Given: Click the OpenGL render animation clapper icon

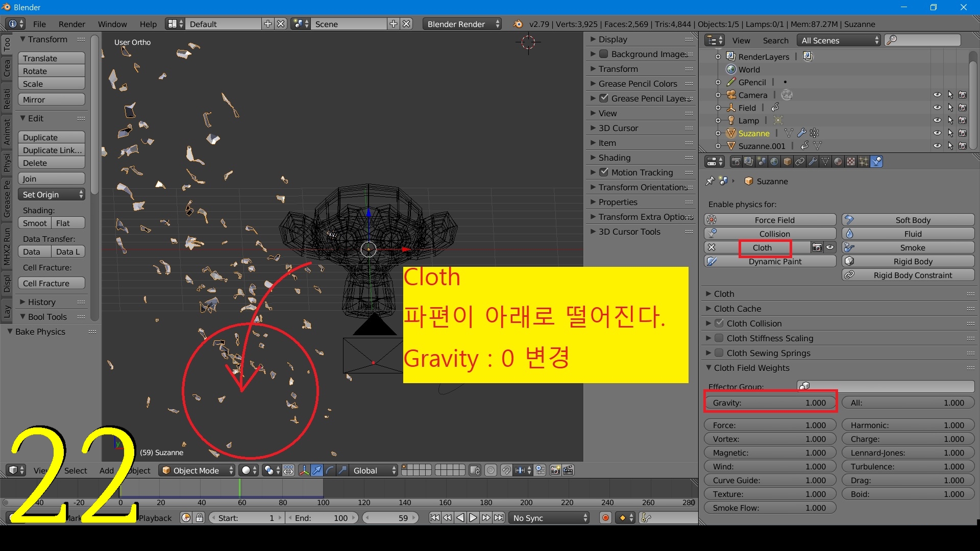Looking at the screenshot, I should [568, 470].
